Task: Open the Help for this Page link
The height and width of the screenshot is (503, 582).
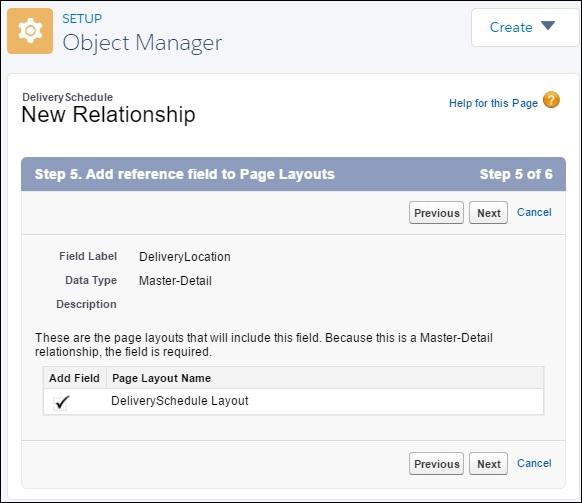Action: [493, 103]
